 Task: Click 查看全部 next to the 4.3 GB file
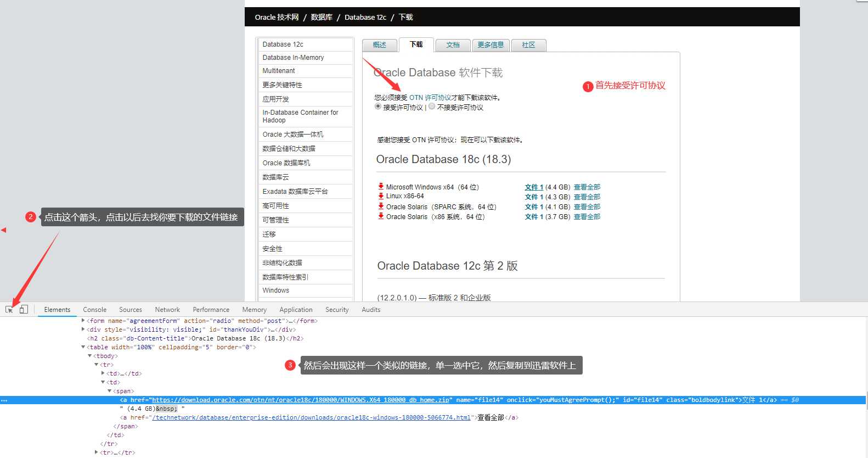[x=587, y=197]
